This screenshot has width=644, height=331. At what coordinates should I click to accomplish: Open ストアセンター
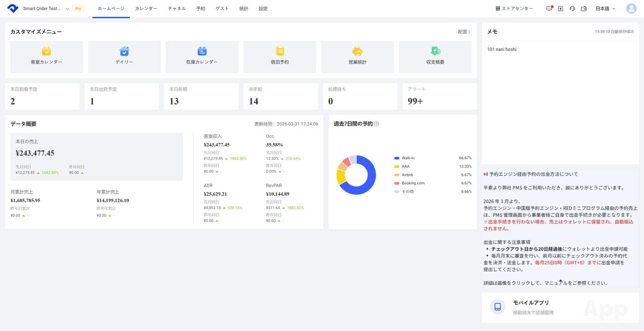click(x=514, y=9)
